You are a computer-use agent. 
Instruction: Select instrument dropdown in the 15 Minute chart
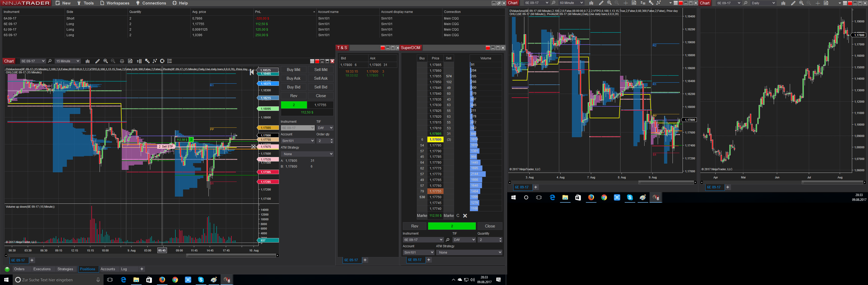coord(33,61)
